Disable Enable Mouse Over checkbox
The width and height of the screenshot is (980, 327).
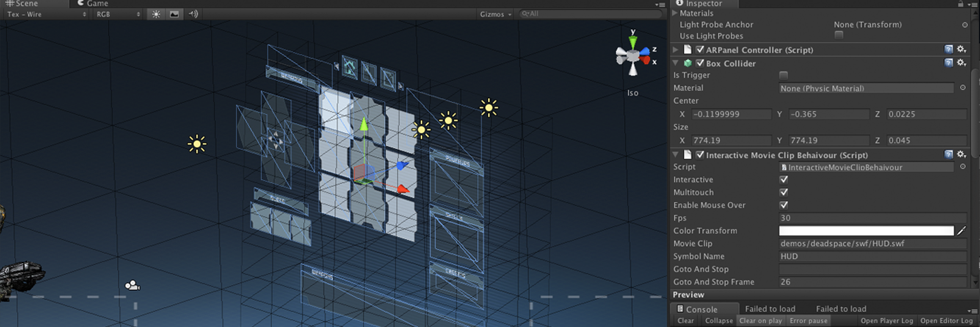(783, 205)
